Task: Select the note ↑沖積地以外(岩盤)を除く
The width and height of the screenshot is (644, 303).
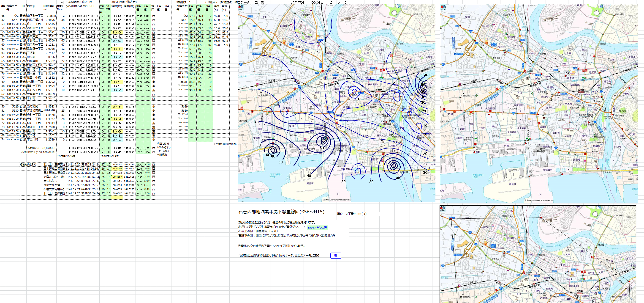Action: [x=225, y=144]
